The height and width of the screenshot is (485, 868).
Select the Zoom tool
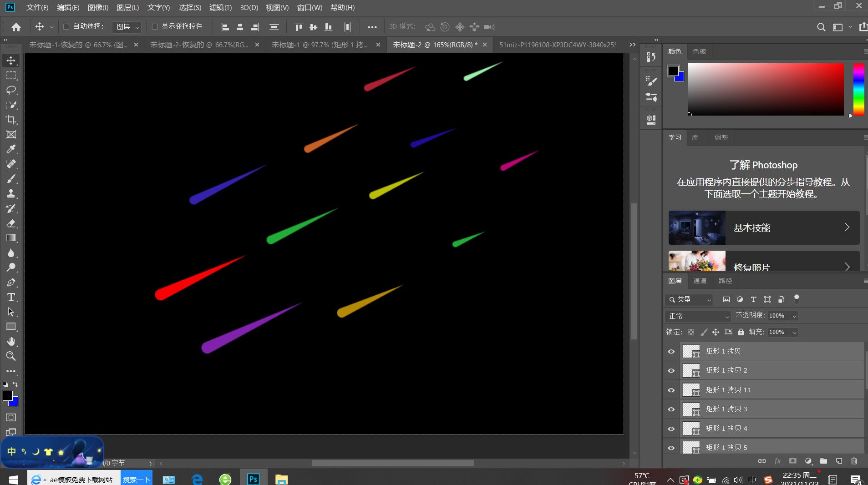[x=11, y=356]
